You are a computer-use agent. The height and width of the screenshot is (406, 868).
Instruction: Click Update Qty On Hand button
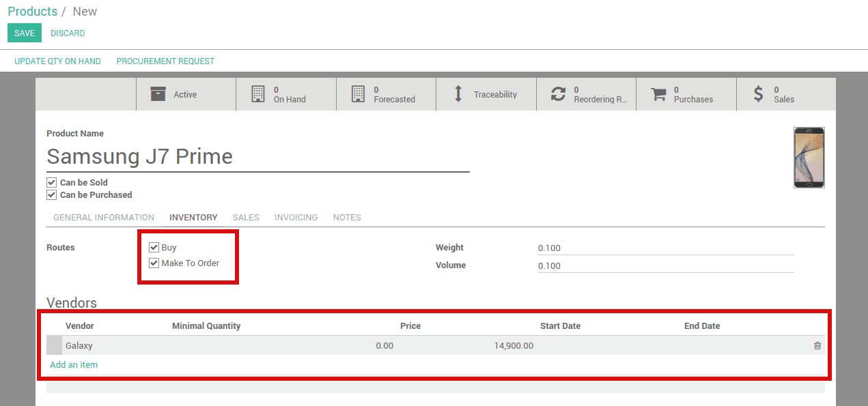point(57,61)
